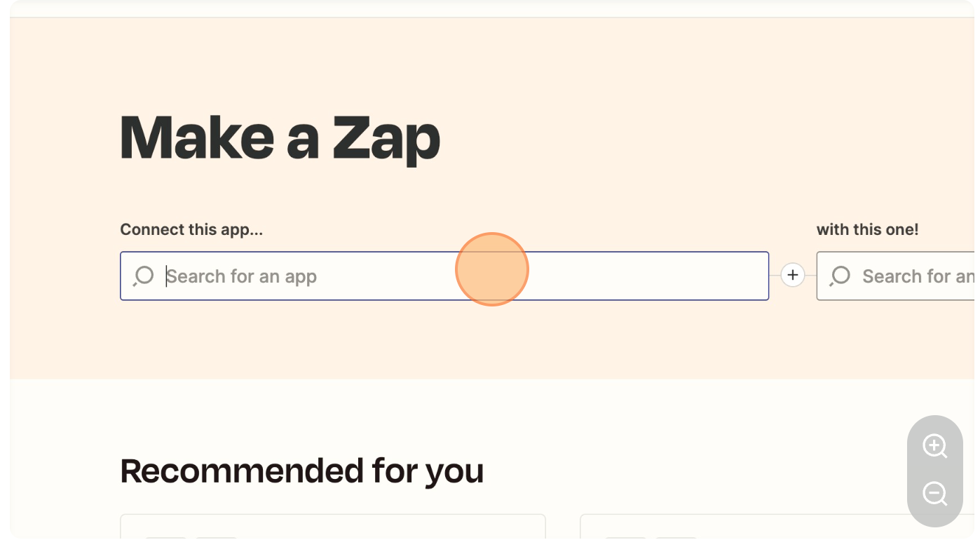Viewport: 980px width, 547px height.
Task: Click the search icon in the first app field
Action: click(x=144, y=276)
